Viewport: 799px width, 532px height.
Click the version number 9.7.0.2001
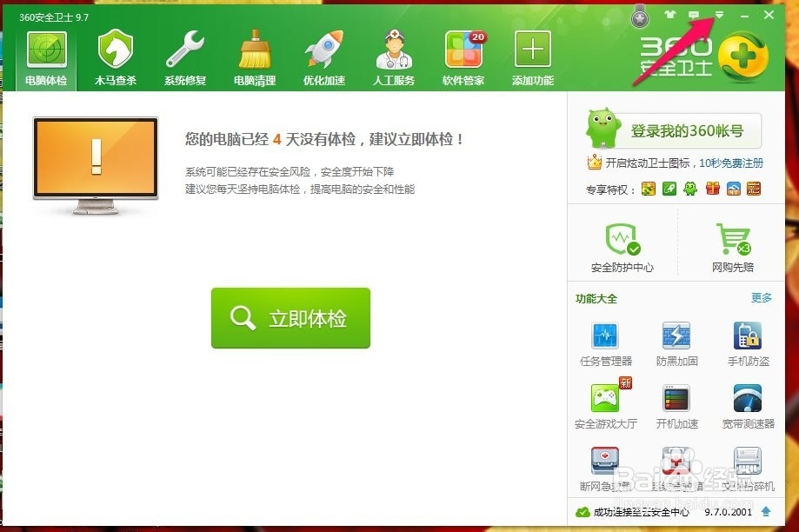(729, 512)
